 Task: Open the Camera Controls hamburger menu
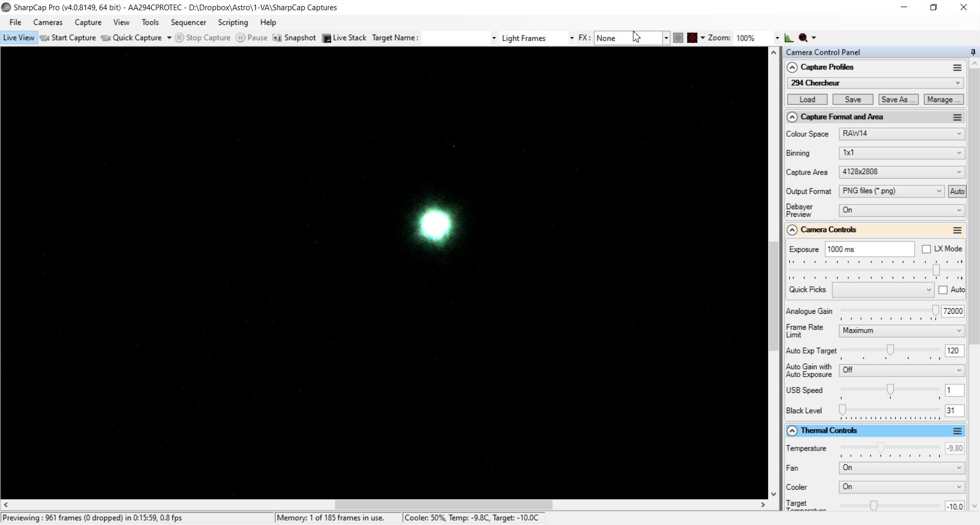(957, 230)
